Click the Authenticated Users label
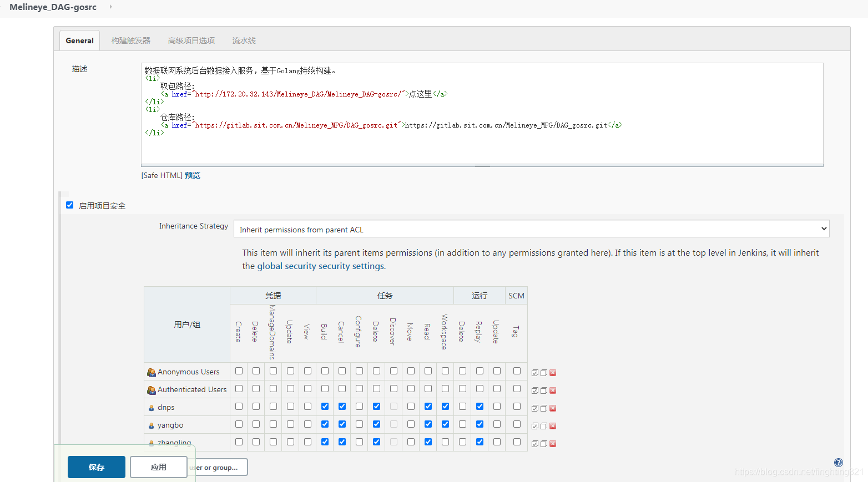The height and width of the screenshot is (482, 868). (192, 390)
